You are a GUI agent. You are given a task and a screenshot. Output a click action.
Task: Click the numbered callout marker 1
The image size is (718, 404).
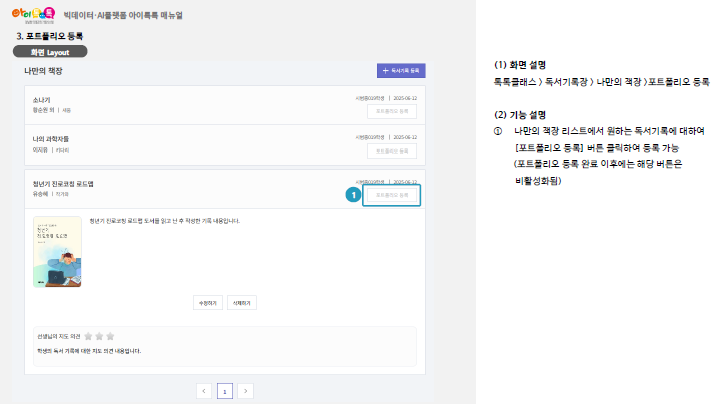click(x=351, y=196)
